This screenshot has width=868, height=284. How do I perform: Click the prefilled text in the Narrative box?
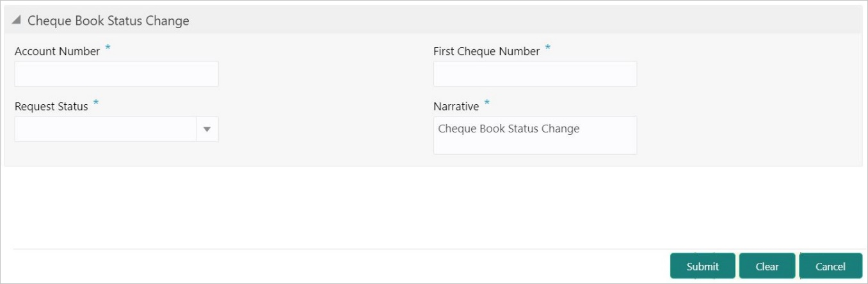[x=508, y=129]
